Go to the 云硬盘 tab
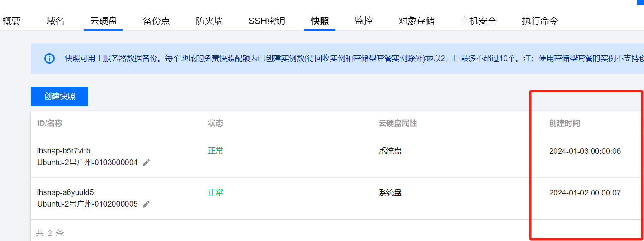The image size is (644, 241). click(103, 21)
